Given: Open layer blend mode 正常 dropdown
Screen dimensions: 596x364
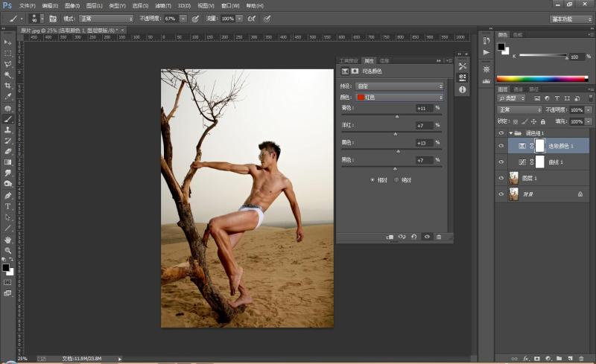Looking at the screenshot, I should (519, 110).
